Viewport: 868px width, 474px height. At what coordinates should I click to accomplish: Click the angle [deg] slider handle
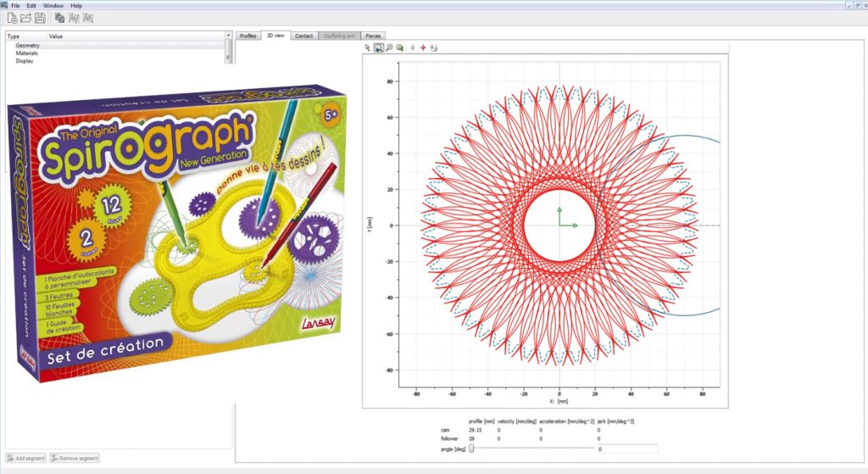click(471, 449)
